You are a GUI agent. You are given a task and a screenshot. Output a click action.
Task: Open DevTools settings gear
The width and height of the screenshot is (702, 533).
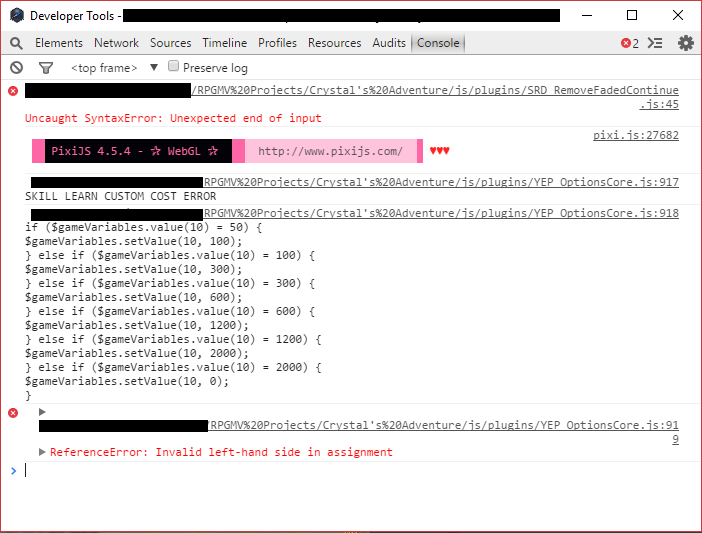(x=685, y=43)
